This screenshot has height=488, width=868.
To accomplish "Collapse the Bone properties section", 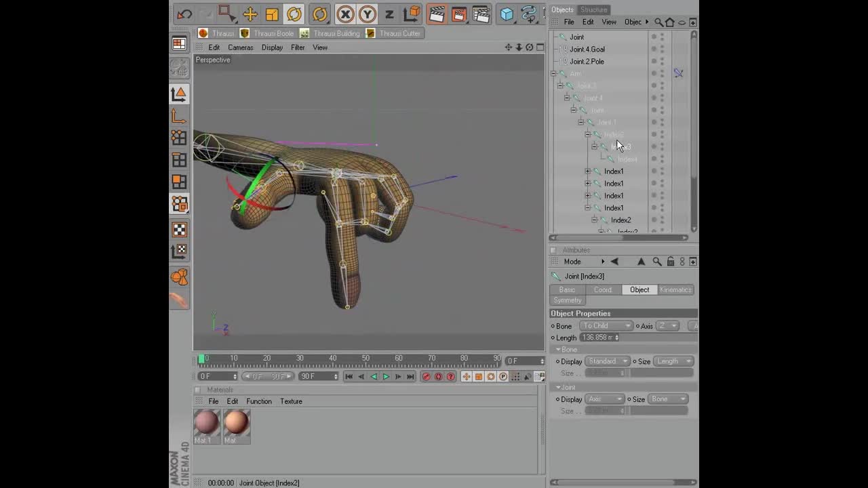I will point(559,350).
